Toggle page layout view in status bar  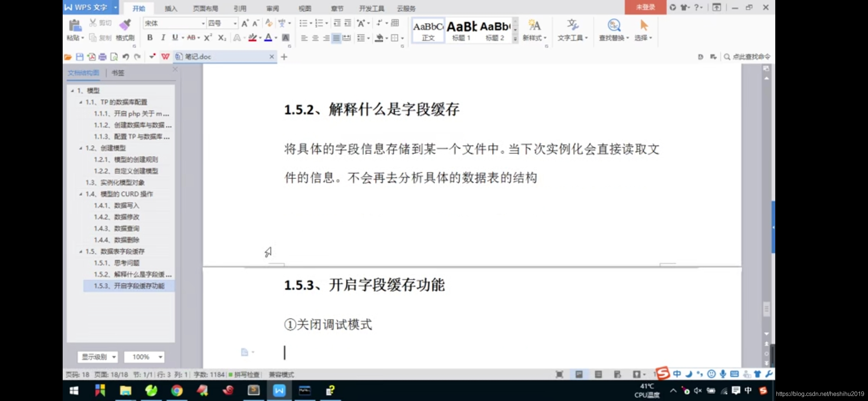pyautogui.click(x=579, y=374)
